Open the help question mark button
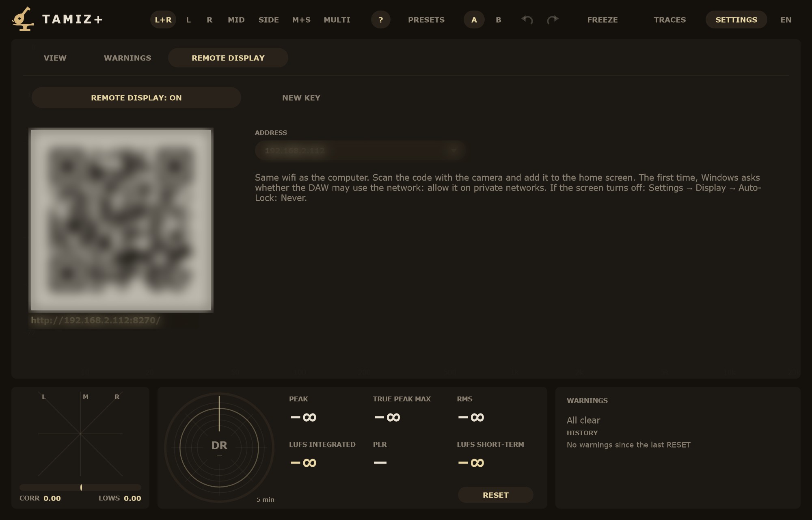Image resolution: width=812 pixels, height=520 pixels. 380,19
